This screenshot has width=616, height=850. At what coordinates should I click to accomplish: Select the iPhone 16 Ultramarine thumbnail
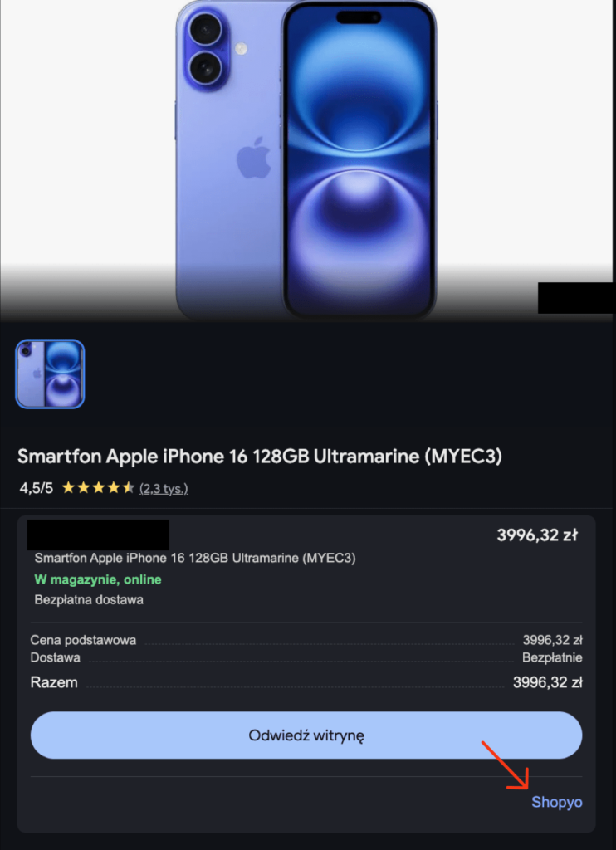click(x=50, y=374)
